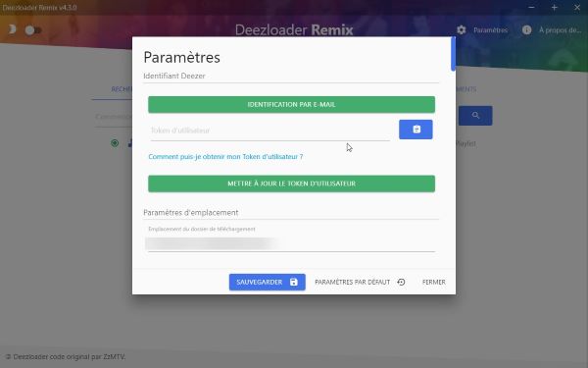Maximize the window with plus icon

555,7
